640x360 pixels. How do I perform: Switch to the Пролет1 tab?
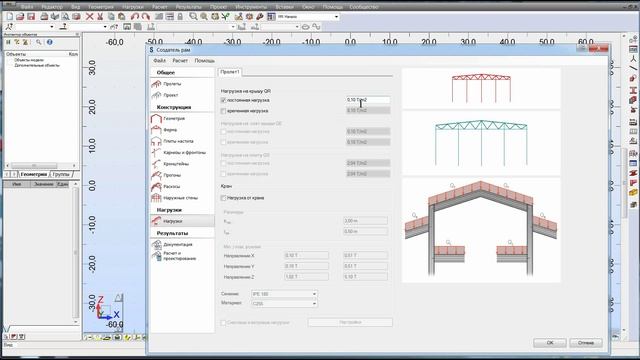230,72
